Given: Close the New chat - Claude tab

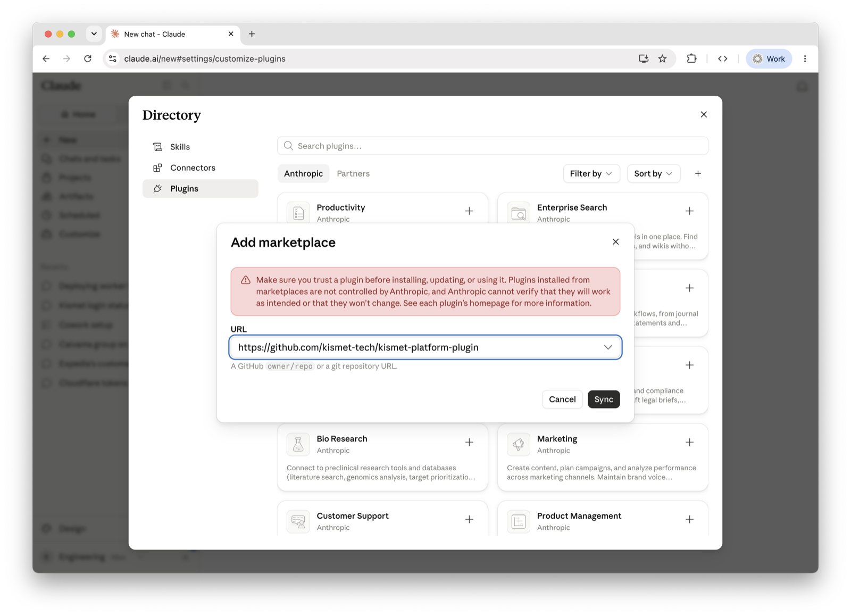Looking at the screenshot, I should 231,34.
